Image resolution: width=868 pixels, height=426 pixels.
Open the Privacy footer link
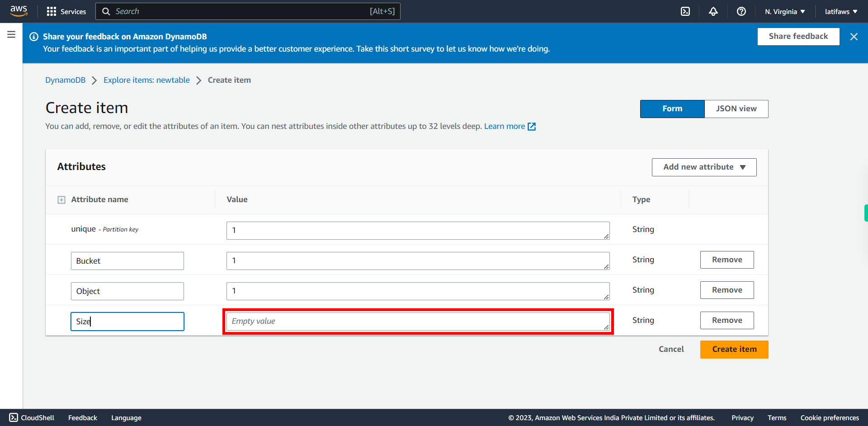[742, 418]
